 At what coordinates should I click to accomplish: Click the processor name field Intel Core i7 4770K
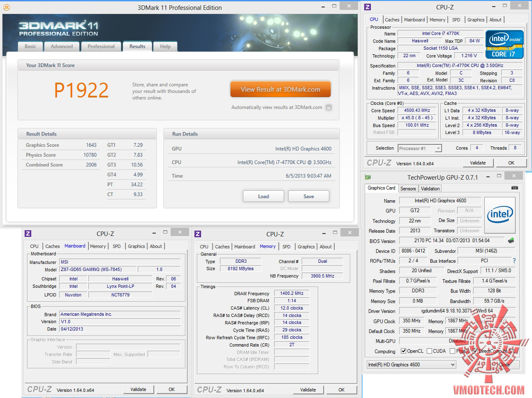pos(441,33)
